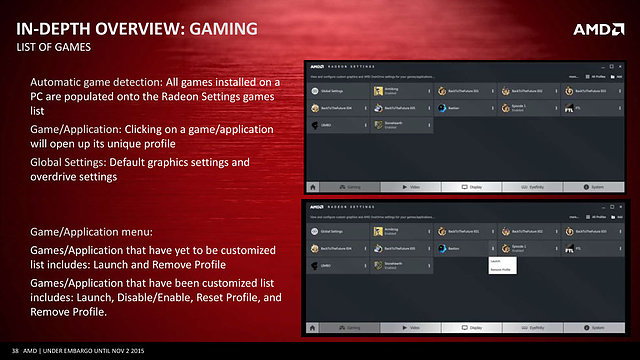Click Armikrog game icon in lower window
640x360 pixels.
click(x=378, y=231)
